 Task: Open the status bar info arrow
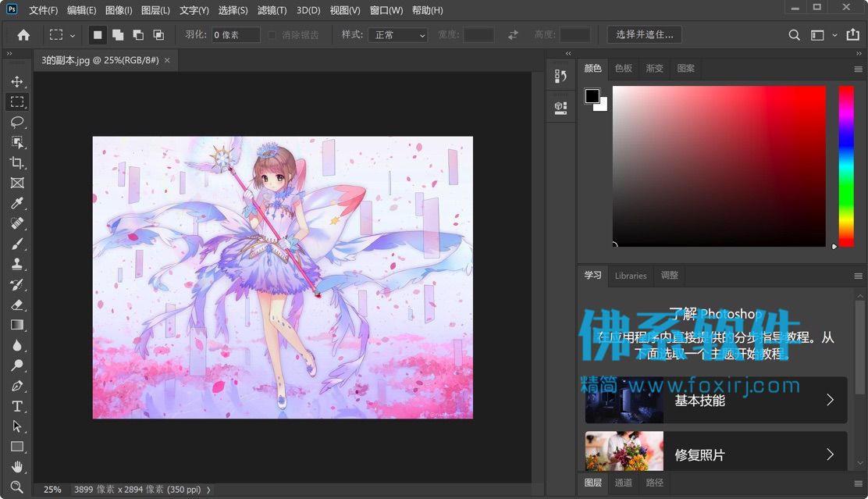208,490
